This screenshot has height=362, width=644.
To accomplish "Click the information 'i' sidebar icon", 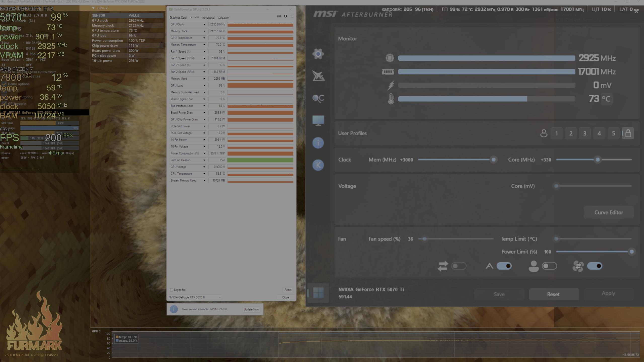I will point(318,143).
